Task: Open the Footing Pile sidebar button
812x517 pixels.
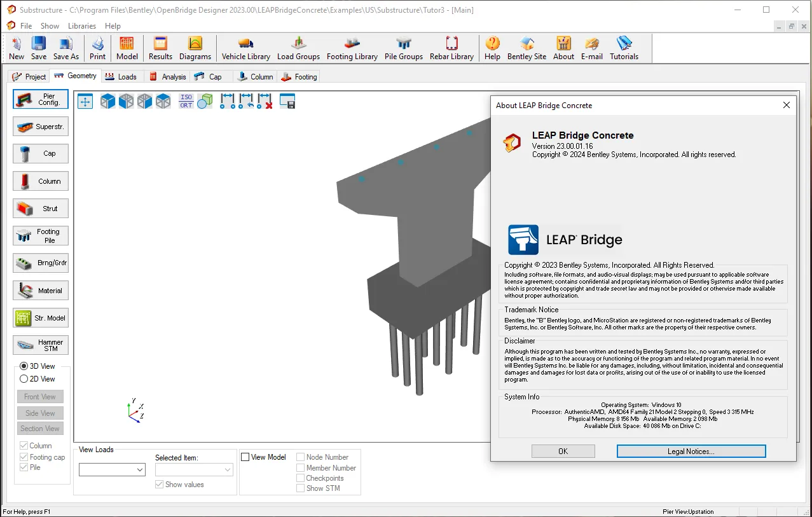Action: coord(41,236)
